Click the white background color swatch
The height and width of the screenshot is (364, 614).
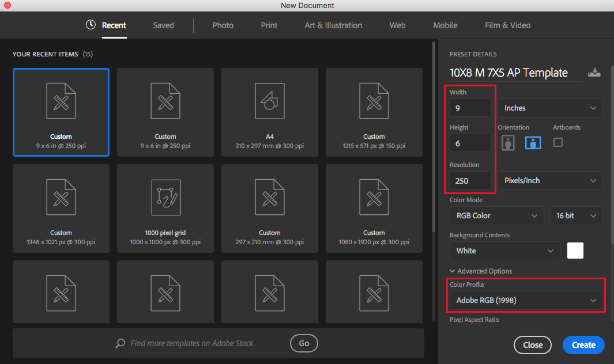[575, 251]
